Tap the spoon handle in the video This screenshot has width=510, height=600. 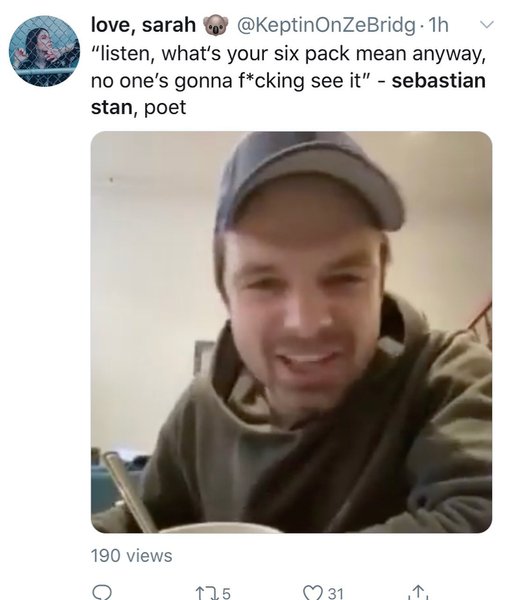[x=129, y=492]
